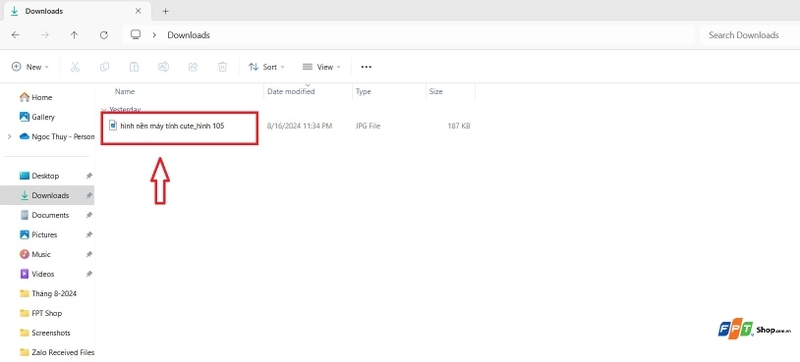800x362 pixels.
Task: Click the Cut scissors icon
Action: coord(75,67)
